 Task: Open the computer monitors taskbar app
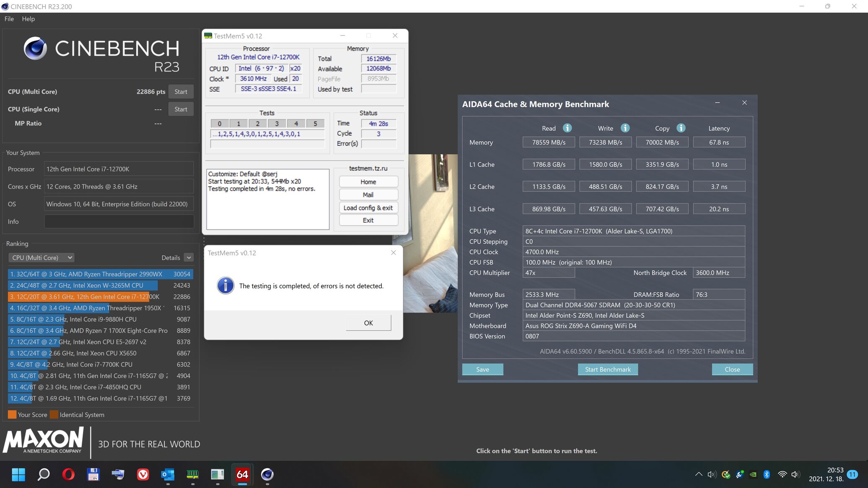(x=118, y=475)
